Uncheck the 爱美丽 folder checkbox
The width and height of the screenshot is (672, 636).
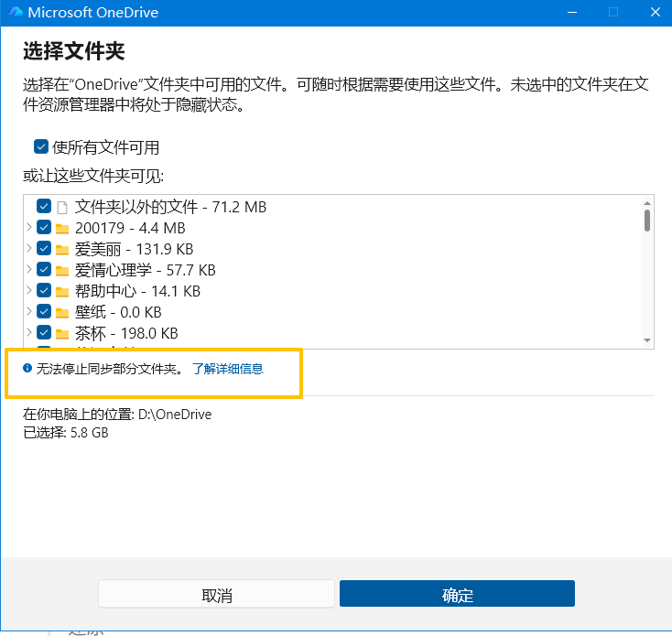44,248
